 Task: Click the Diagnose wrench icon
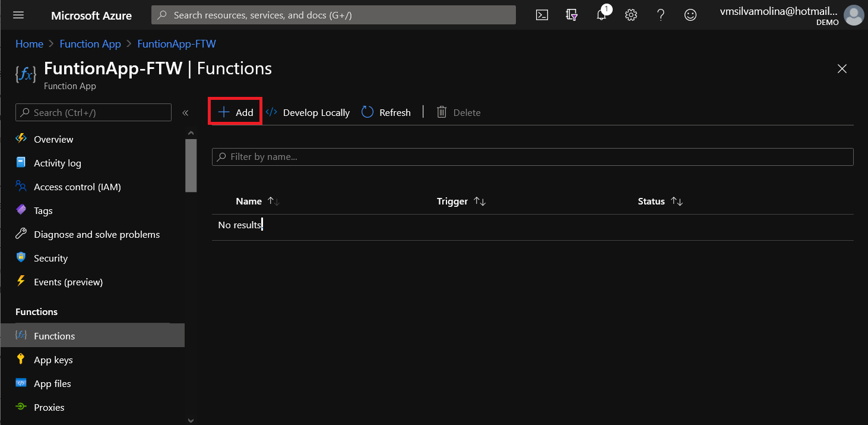[x=21, y=234]
